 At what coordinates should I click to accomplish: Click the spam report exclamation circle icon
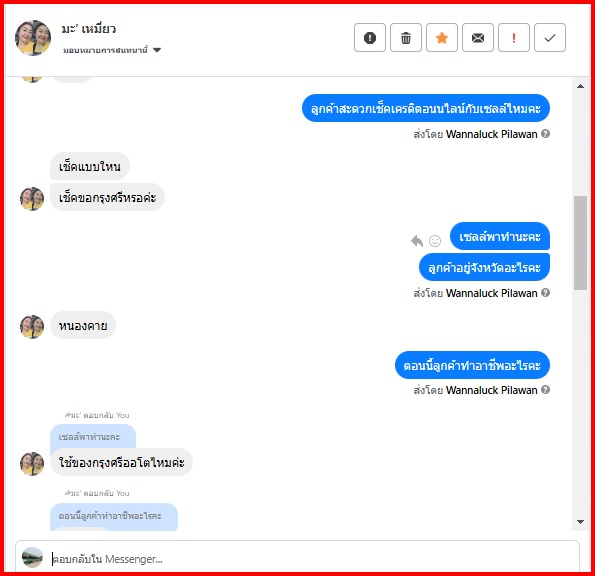click(x=370, y=38)
